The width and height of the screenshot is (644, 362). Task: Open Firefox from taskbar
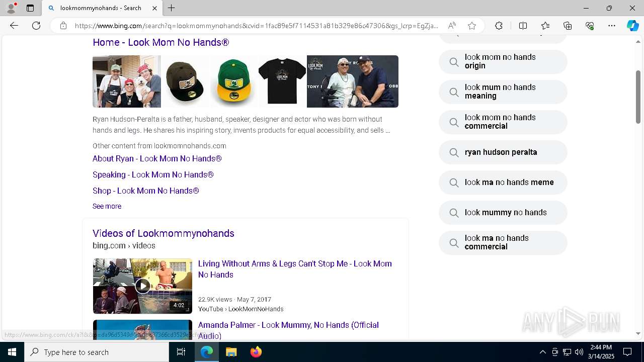256,352
